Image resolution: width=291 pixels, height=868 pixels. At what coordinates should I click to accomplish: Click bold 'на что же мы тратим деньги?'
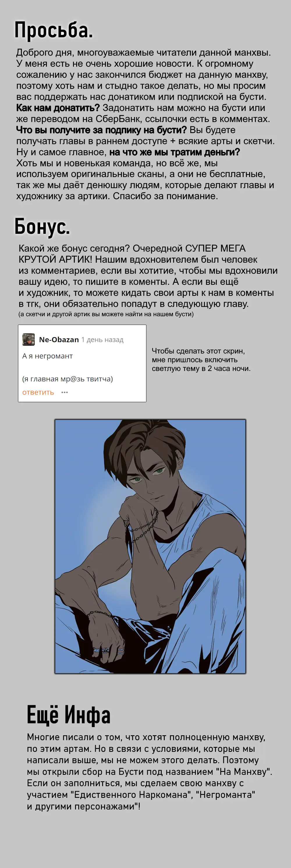[175, 152]
